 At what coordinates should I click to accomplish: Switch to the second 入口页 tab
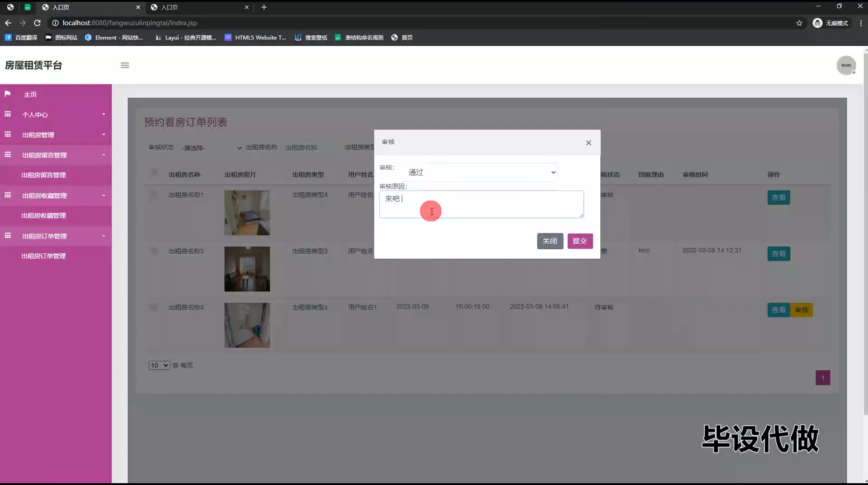click(199, 7)
